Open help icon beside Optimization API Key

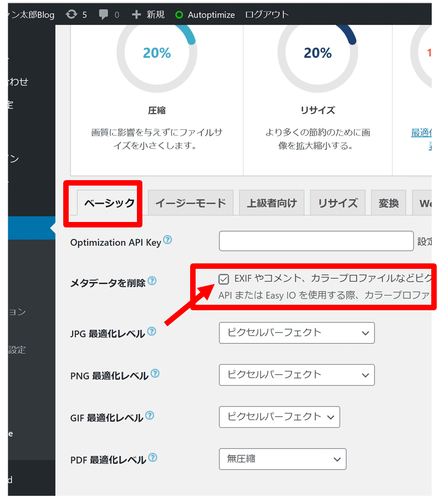pyautogui.click(x=167, y=240)
